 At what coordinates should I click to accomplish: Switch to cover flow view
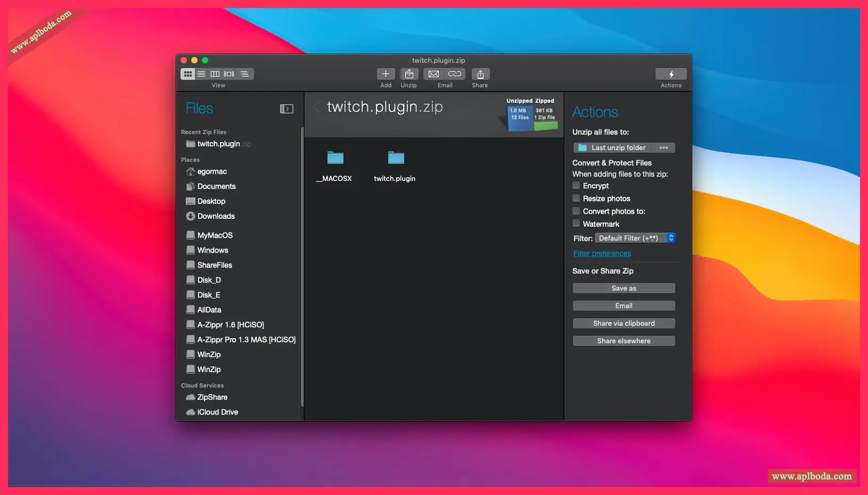pos(229,74)
